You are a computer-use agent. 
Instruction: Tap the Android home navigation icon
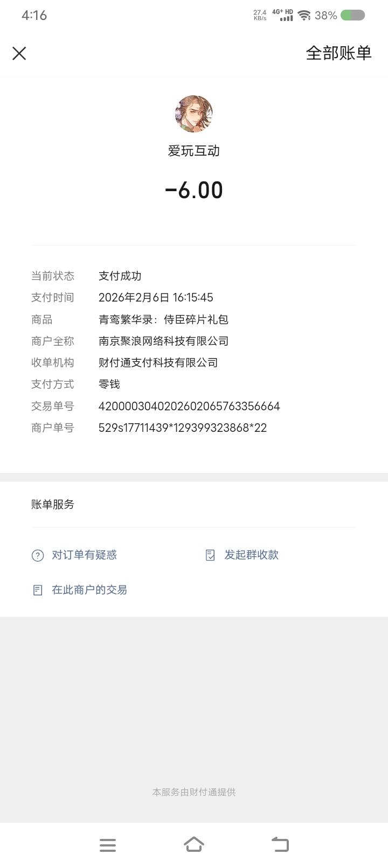tap(194, 844)
